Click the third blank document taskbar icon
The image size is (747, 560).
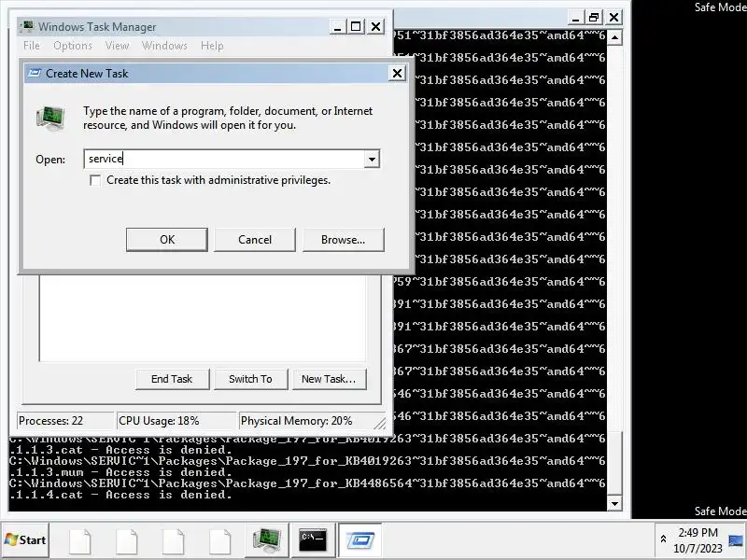coord(173,540)
